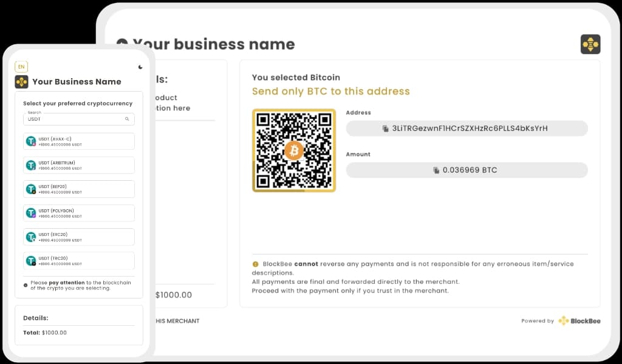Click the BlockBee footer logo icon

click(x=563, y=321)
